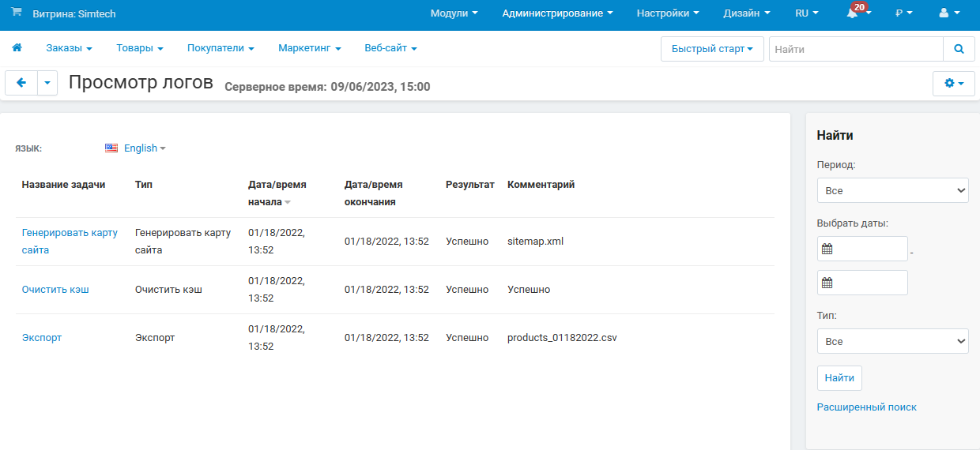The width and height of the screenshot is (980, 450).
Task: Open the gear settings menu
Action: click(x=954, y=82)
